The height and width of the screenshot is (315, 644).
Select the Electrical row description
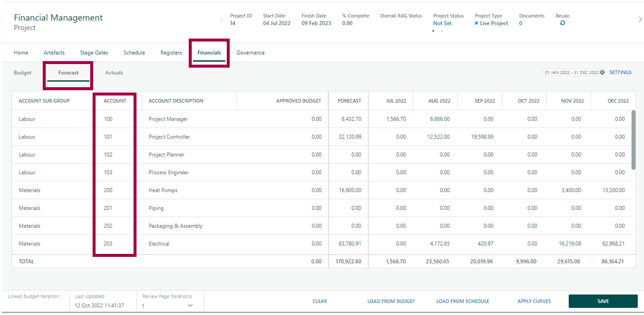(159, 244)
